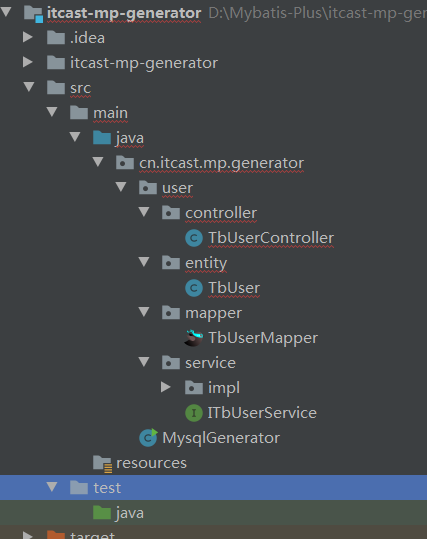Click the project module icon at root
The image size is (427, 539).
click(33, 14)
